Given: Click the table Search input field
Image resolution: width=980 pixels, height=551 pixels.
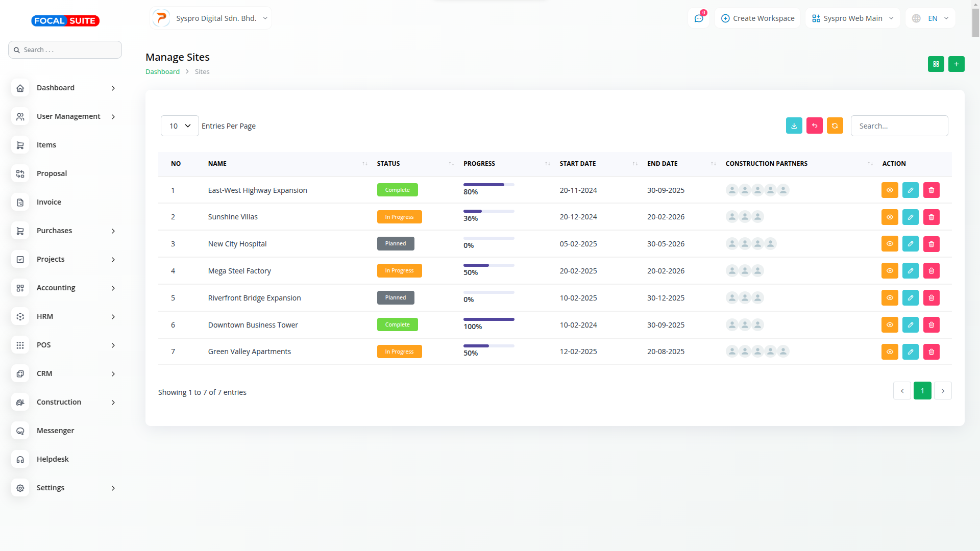Looking at the screenshot, I should [899, 126].
